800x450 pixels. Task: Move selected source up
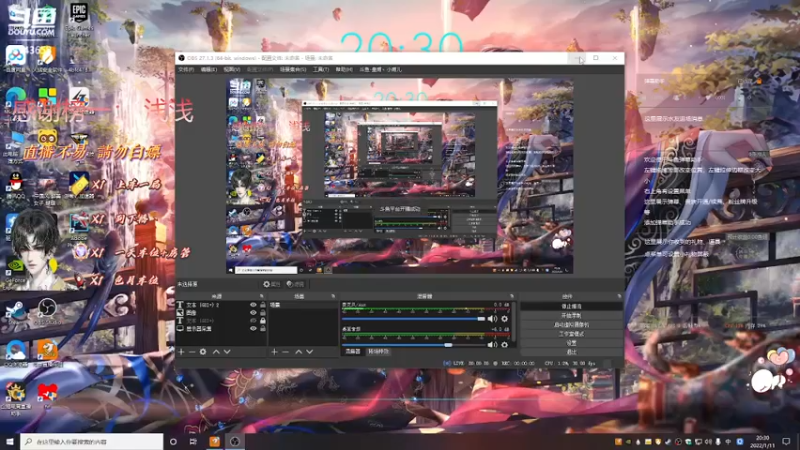point(216,352)
